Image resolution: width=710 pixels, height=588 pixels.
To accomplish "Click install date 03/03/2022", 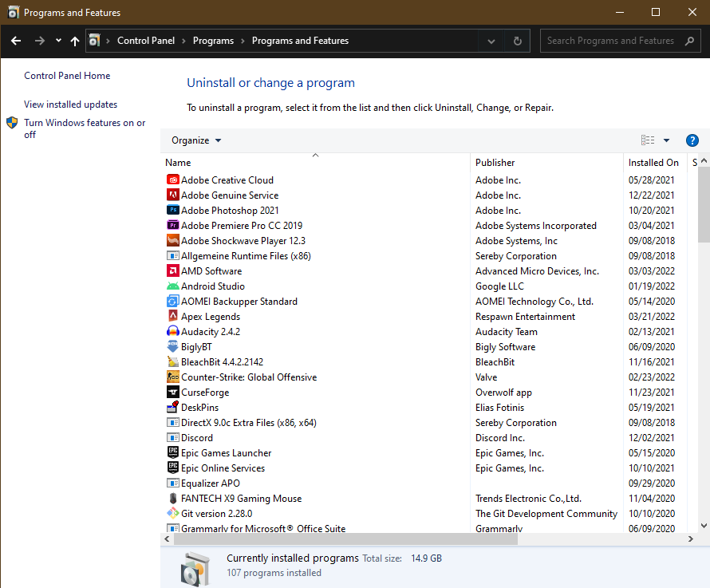I will [x=652, y=271].
